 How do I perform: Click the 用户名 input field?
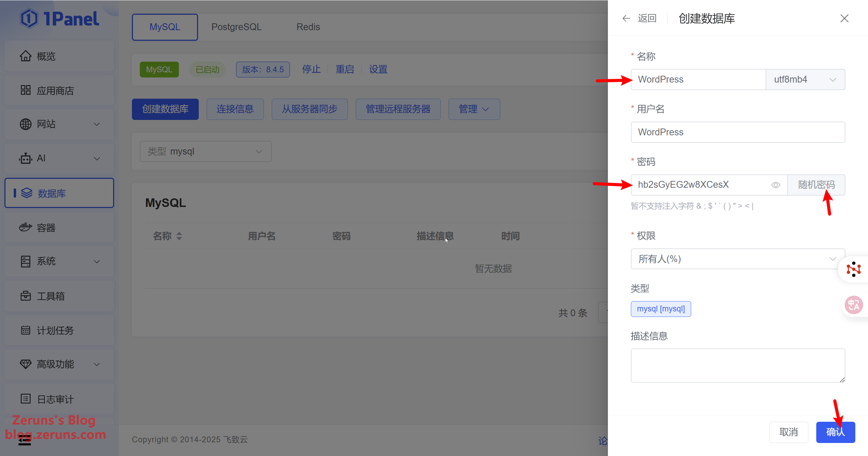[738, 132]
